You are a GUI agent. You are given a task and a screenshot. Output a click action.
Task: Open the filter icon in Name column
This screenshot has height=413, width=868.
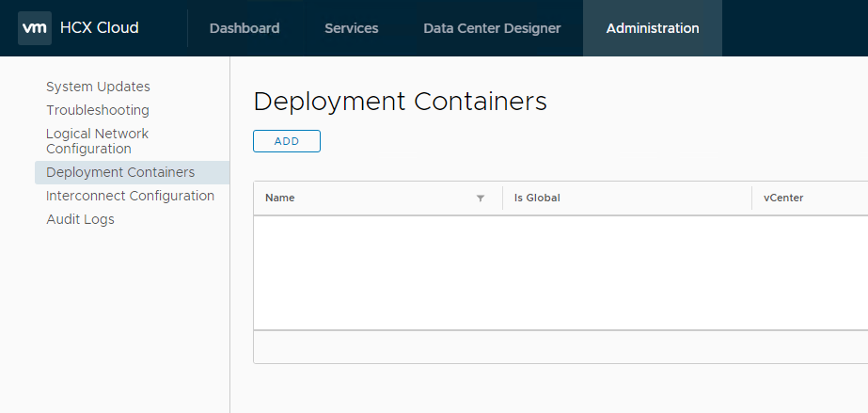[481, 199]
